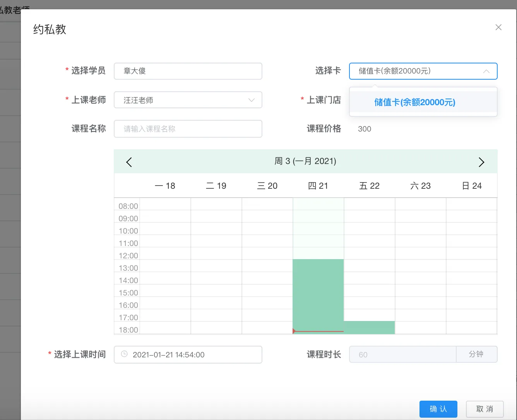Select the 一 18 day column header
Screen dimensions: 517x420
pyautogui.click(x=165, y=186)
